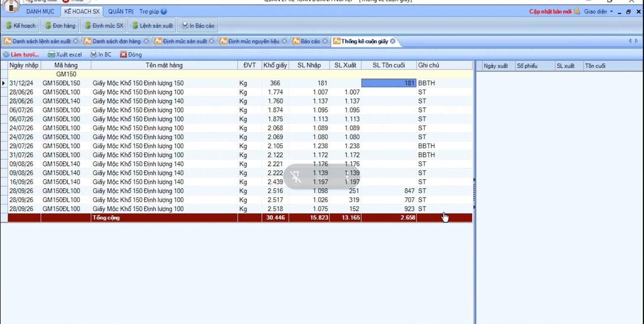Open the QUẢN TRỊ menu
This screenshot has height=324, width=644.
click(x=121, y=11)
